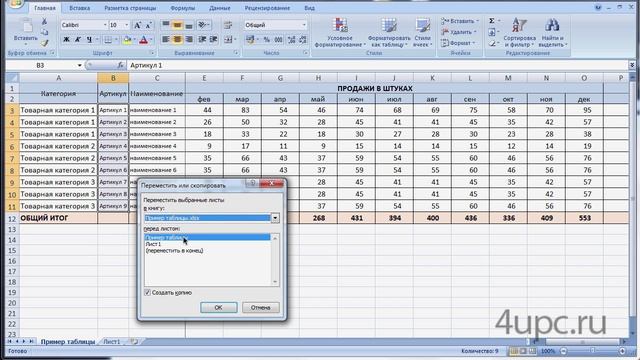
Task: Switch to the Данные ribbon tab
Action: click(220, 8)
